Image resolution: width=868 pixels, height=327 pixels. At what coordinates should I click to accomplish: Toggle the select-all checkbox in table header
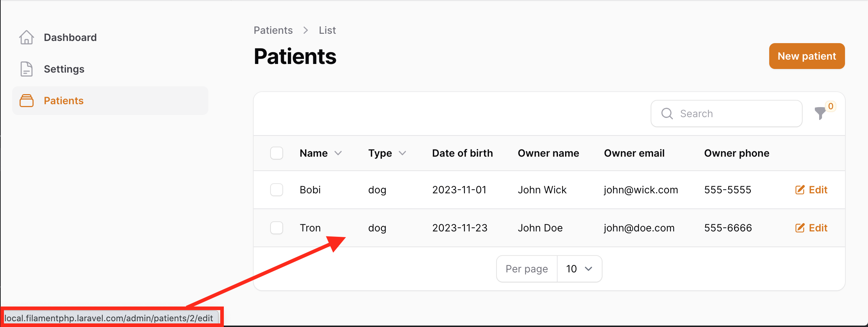tap(277, 153)
